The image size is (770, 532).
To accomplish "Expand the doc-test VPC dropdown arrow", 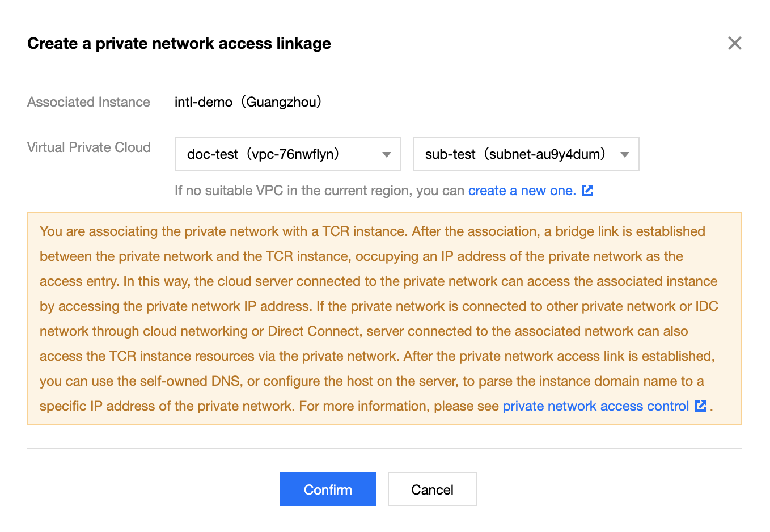I will (387, 154).
